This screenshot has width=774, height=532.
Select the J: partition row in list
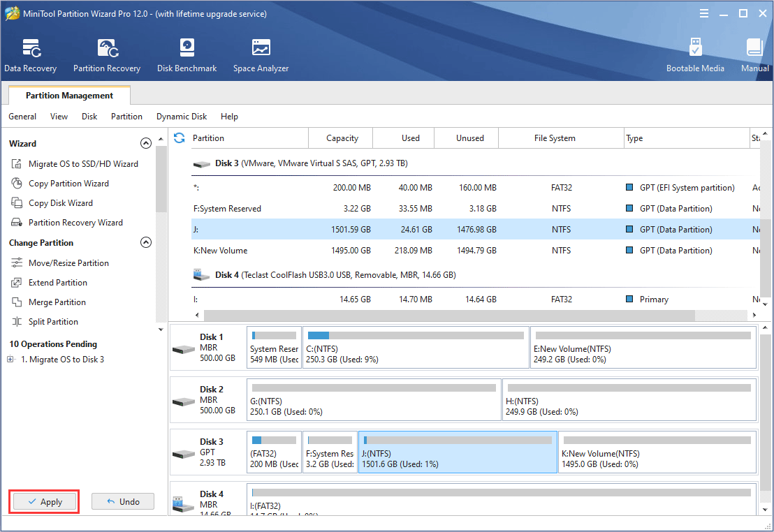click(x=475, y=229)
